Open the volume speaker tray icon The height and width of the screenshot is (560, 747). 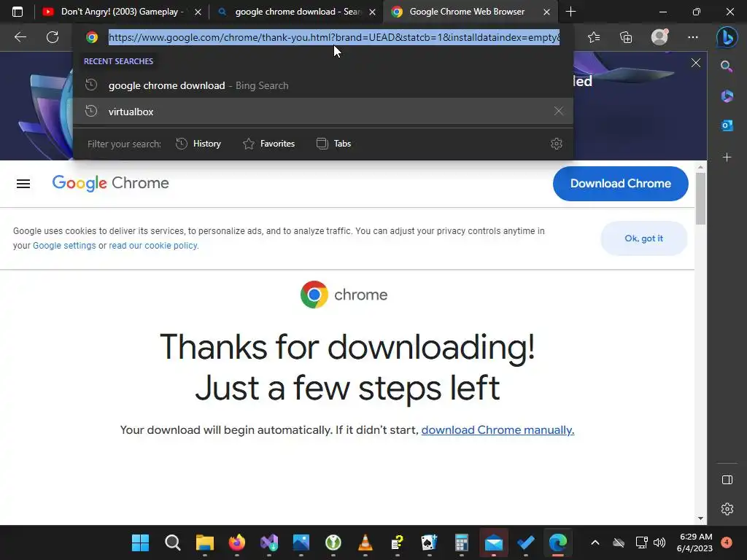click(659, 542)
